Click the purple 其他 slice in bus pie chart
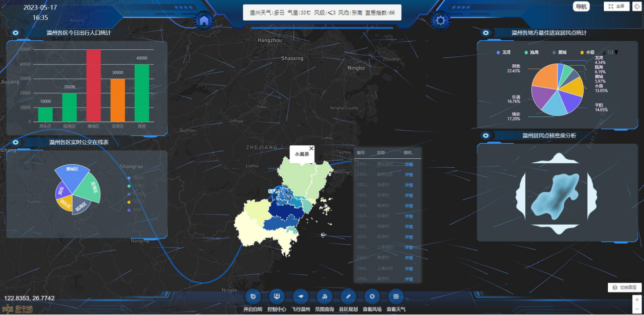Viewport: 644px width, 315px height. point(63,192)
